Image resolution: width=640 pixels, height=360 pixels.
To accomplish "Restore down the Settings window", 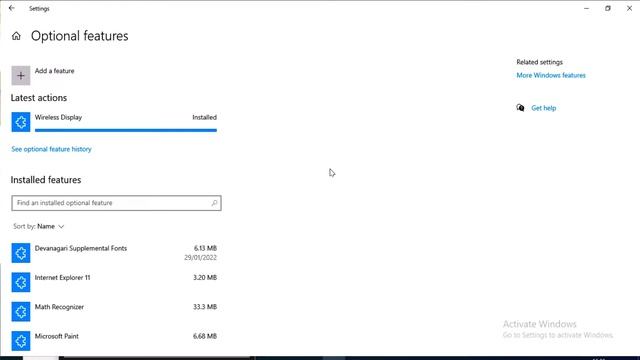I will (x=608, y=8).
